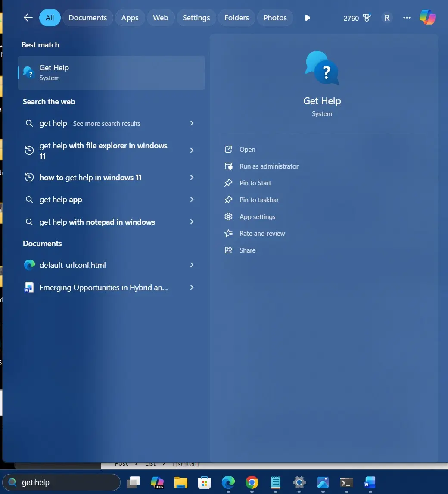This screenshot has height=494, width=448.
Task: Switch to the Apps filter tab
Action: click(130, 18)
